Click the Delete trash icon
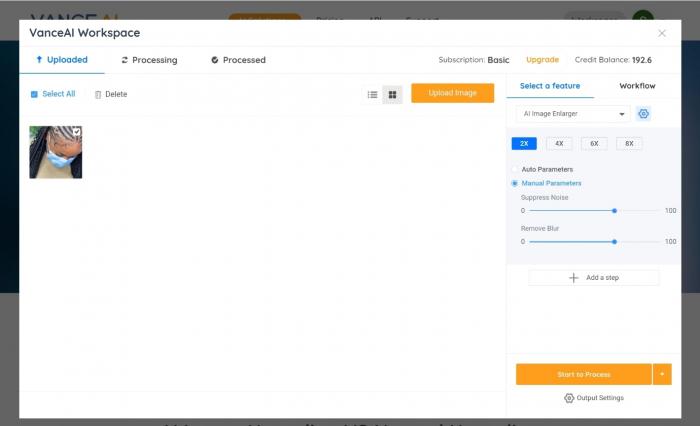This screenshot has width=700, height=426. [98, 94]
